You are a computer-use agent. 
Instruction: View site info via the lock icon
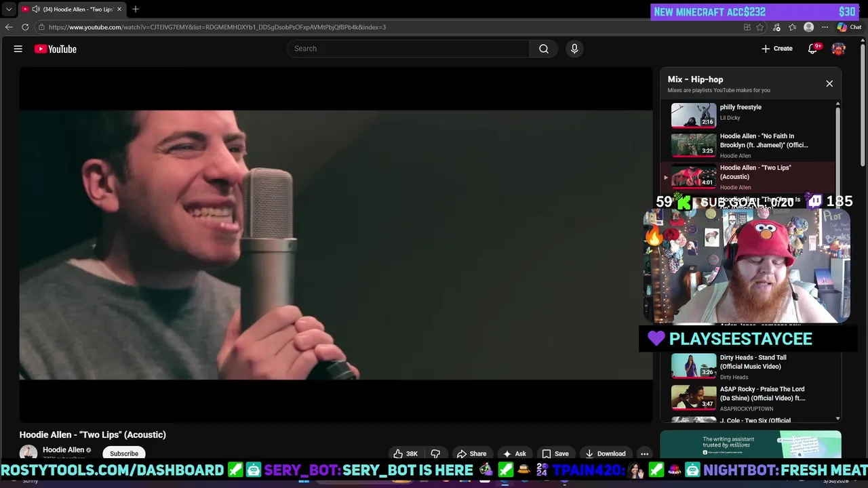click(x=41, y=27)
